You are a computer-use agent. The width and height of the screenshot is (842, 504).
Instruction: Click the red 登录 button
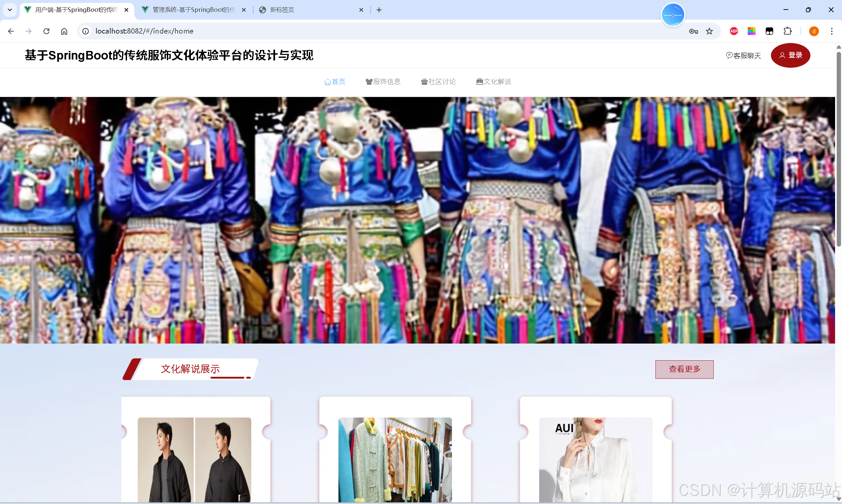[x=790, y=55]
